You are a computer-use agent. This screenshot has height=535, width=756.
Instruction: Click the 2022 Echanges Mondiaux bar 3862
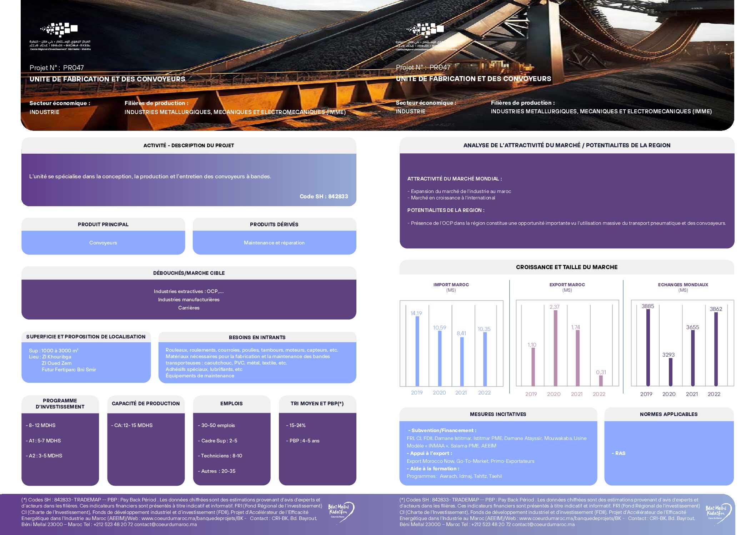coord(716,348)
